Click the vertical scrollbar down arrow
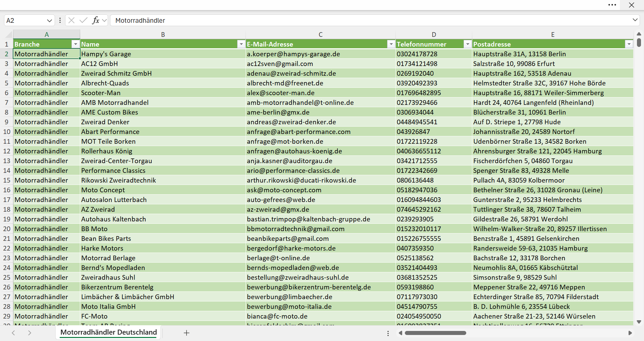Image resolution: width=644 pixels, height=341 pixels. click(639, 322)
